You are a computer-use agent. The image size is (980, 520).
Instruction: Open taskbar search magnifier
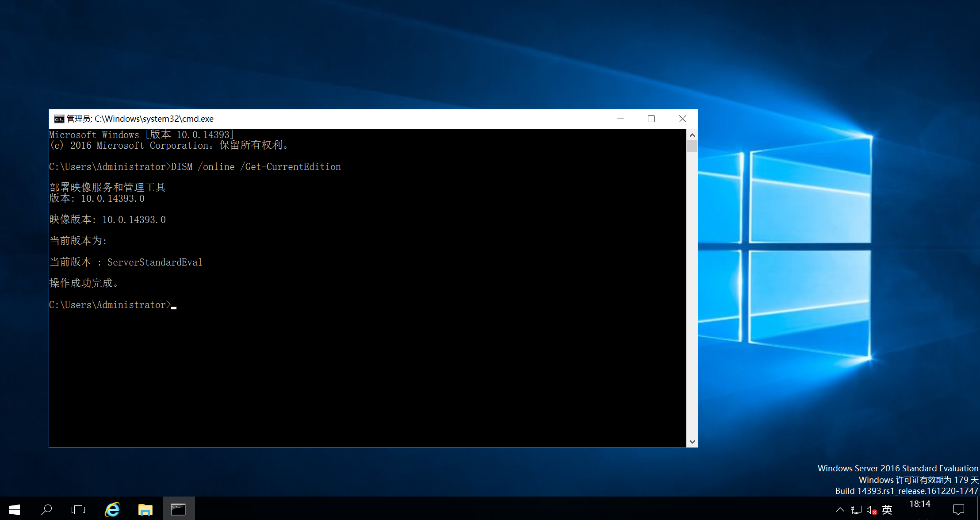46,509
